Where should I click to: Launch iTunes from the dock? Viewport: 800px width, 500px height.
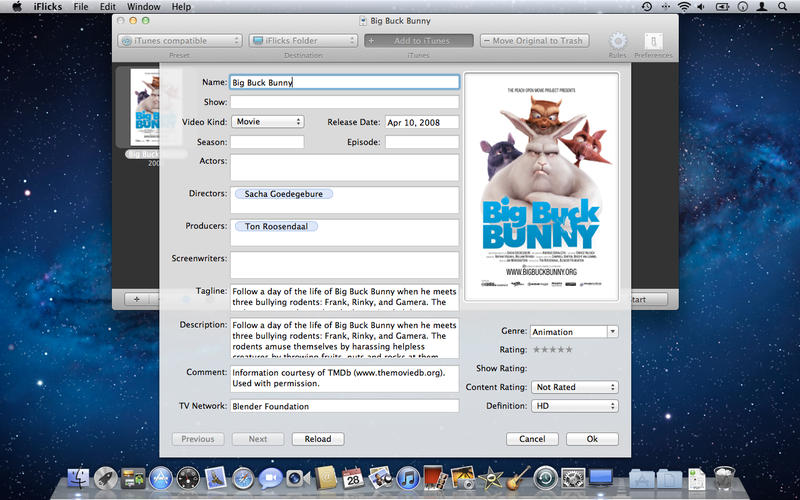point(407,478)
